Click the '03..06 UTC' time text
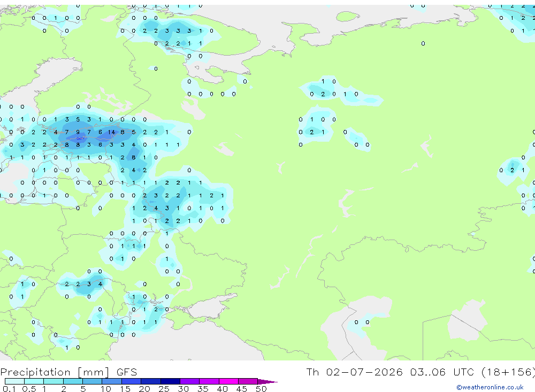The width and height of the screenshot is (535, 392). click(442, 372)
